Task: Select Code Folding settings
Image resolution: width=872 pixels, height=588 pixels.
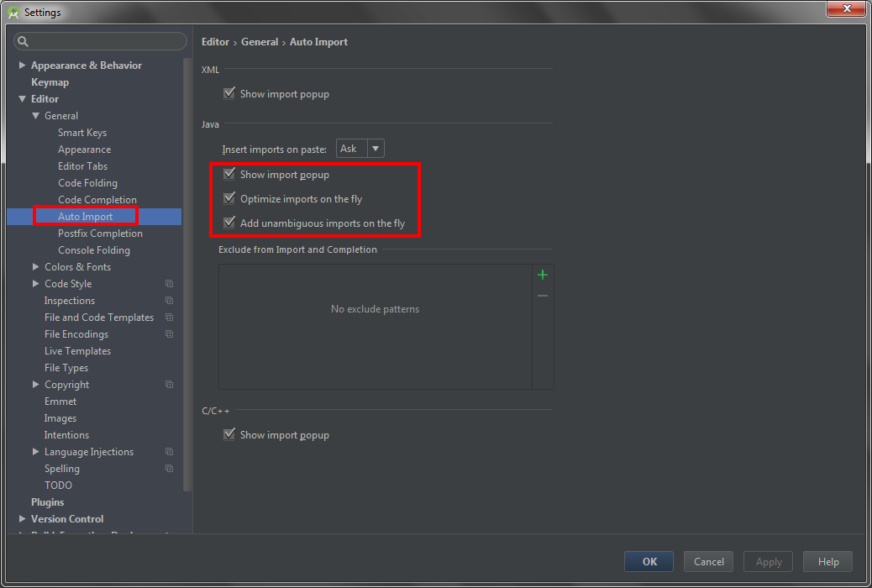Action: point(88,183)
